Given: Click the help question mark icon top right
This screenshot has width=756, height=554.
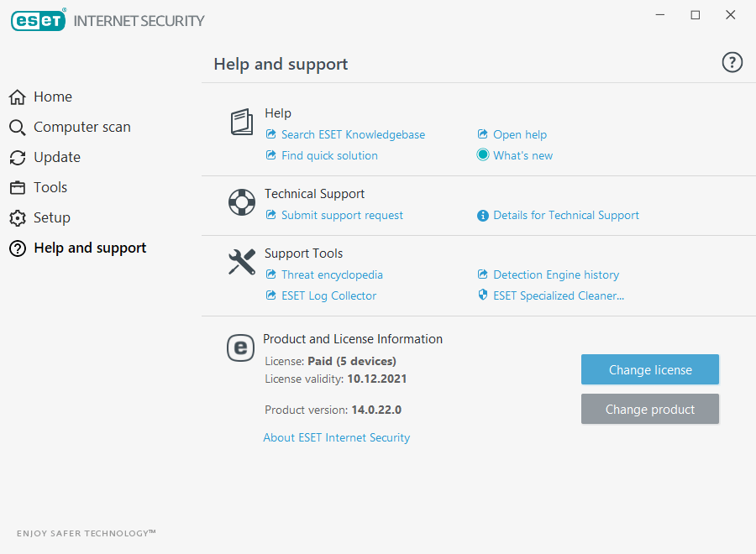Looking at the screenshot, I should point(732,63).
